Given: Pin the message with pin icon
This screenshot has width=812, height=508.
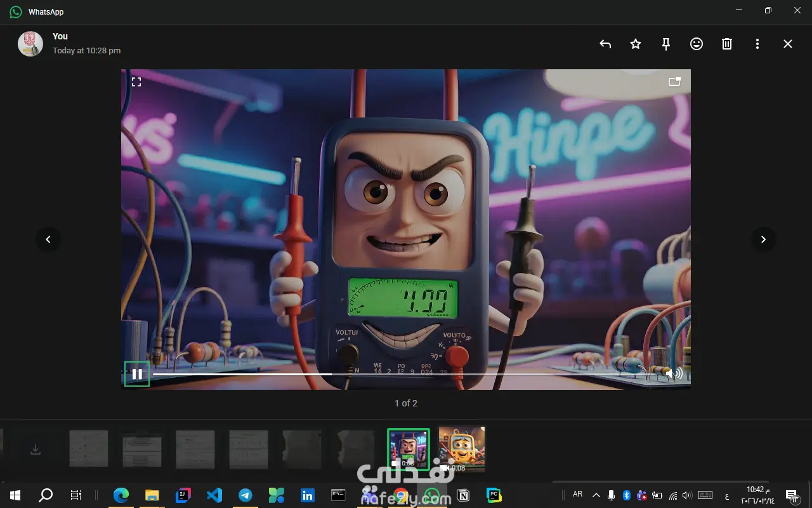Looking at the screenshot, I should [666, 44].
